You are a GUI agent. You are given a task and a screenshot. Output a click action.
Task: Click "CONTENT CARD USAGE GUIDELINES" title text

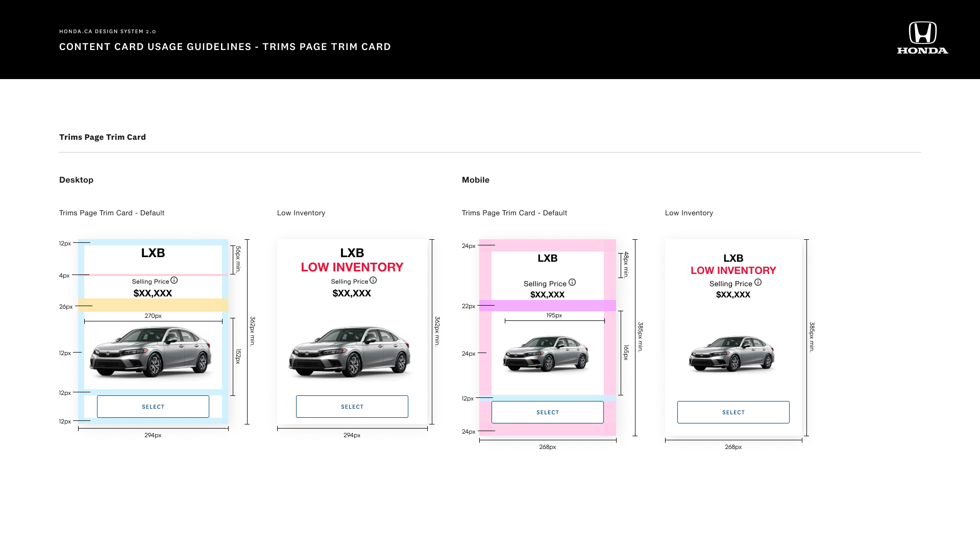pyautogui.click(x=155, y=46)
